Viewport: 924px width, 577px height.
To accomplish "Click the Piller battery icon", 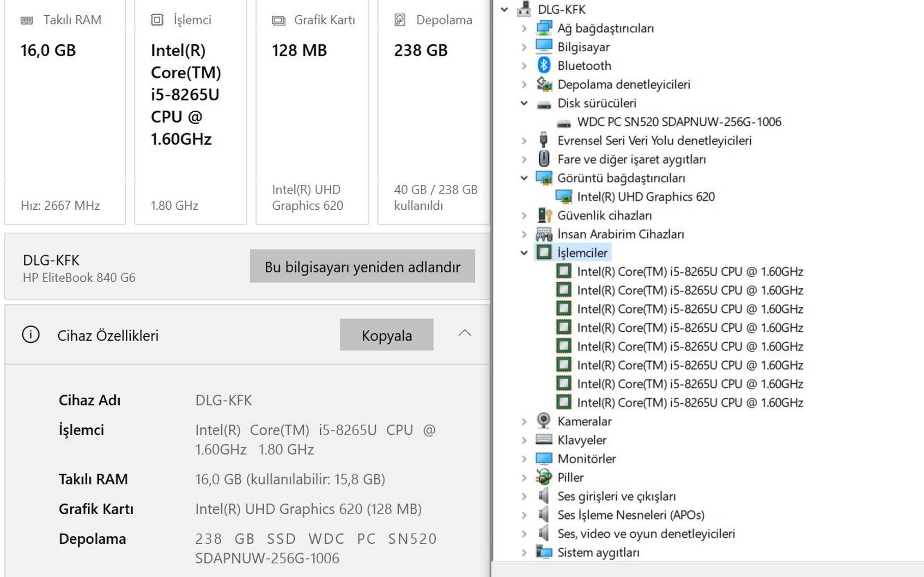I will pos(544,477).
